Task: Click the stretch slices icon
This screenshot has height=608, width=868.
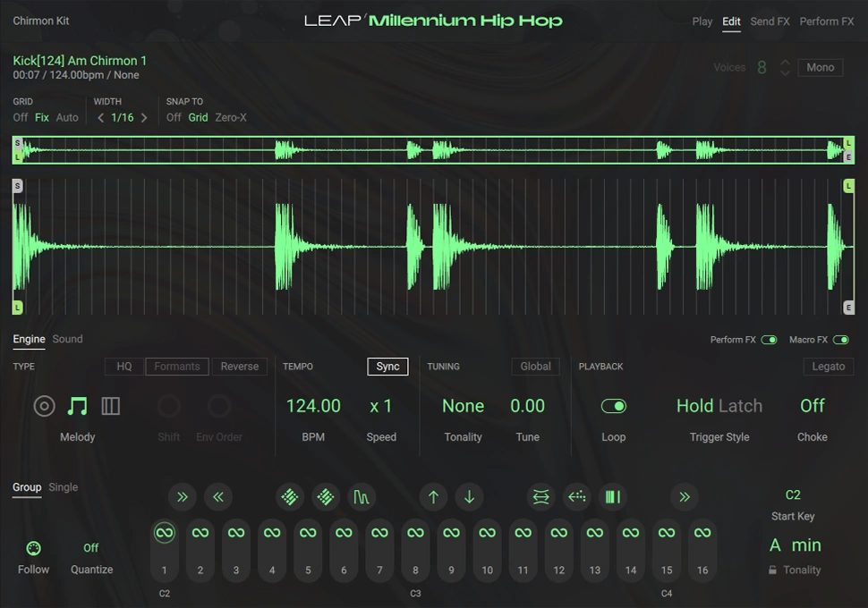Action: [540, 497]
